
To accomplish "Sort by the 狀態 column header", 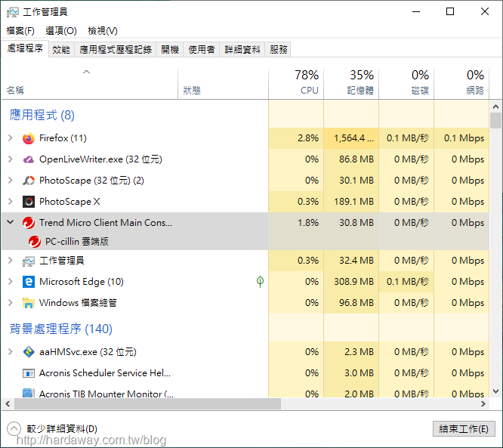I will click(x=223, y=84).
